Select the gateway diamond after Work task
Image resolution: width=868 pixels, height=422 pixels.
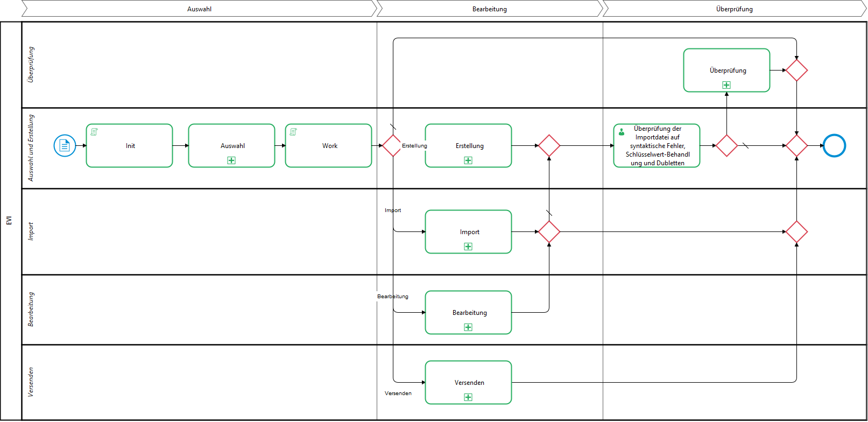coord(392,146)
